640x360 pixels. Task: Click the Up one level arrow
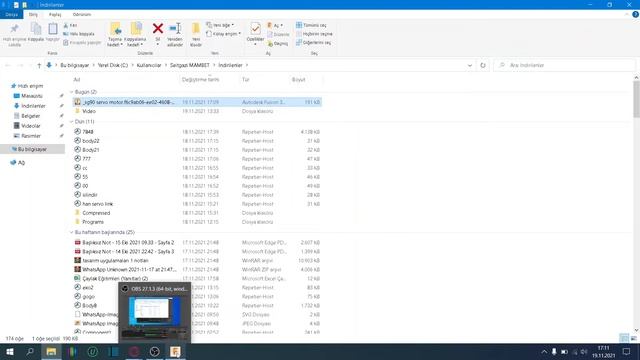[39, 65]
